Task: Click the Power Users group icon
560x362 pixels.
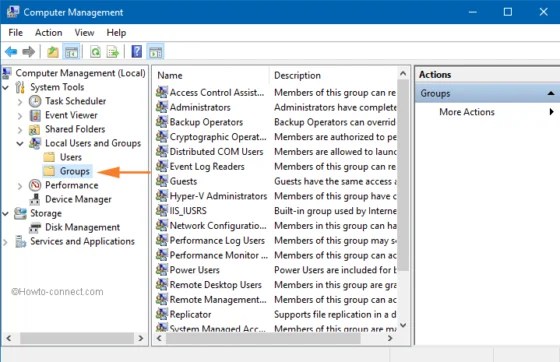Action: coord(162,270)
